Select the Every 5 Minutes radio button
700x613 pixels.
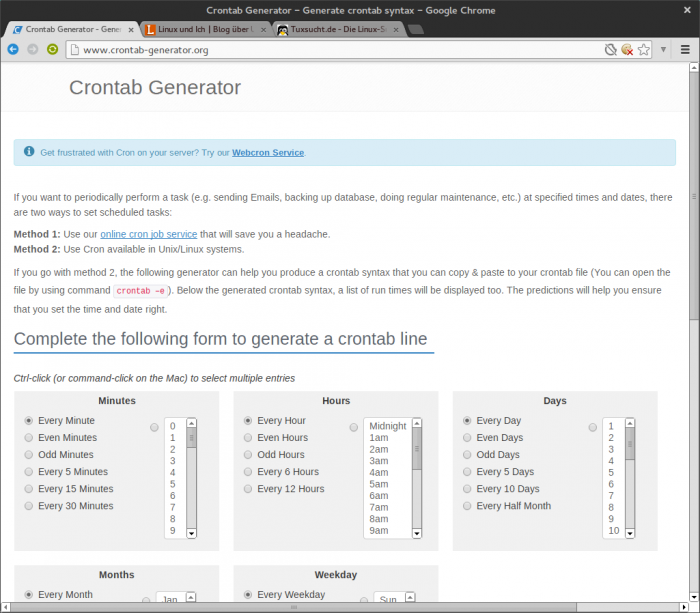tap(29, 472)
